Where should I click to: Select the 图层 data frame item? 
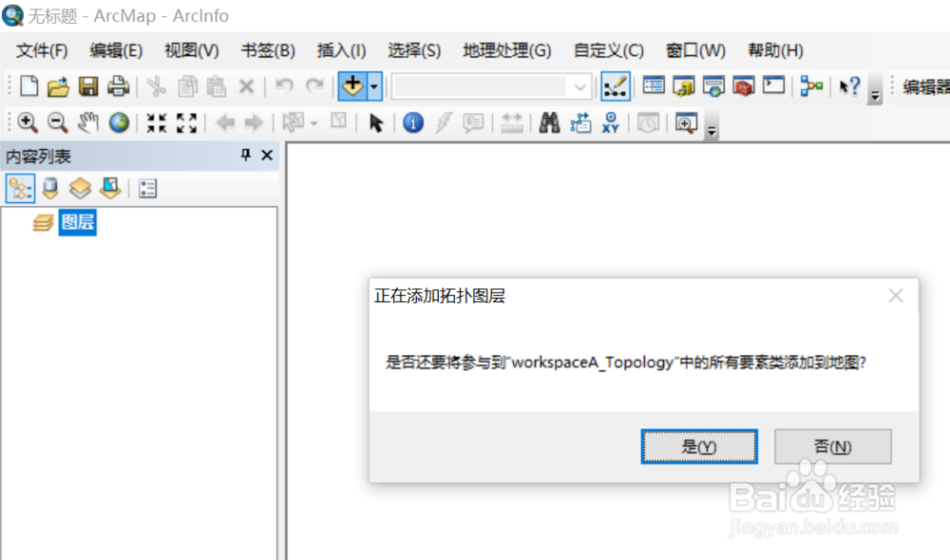tap(78, 222)
